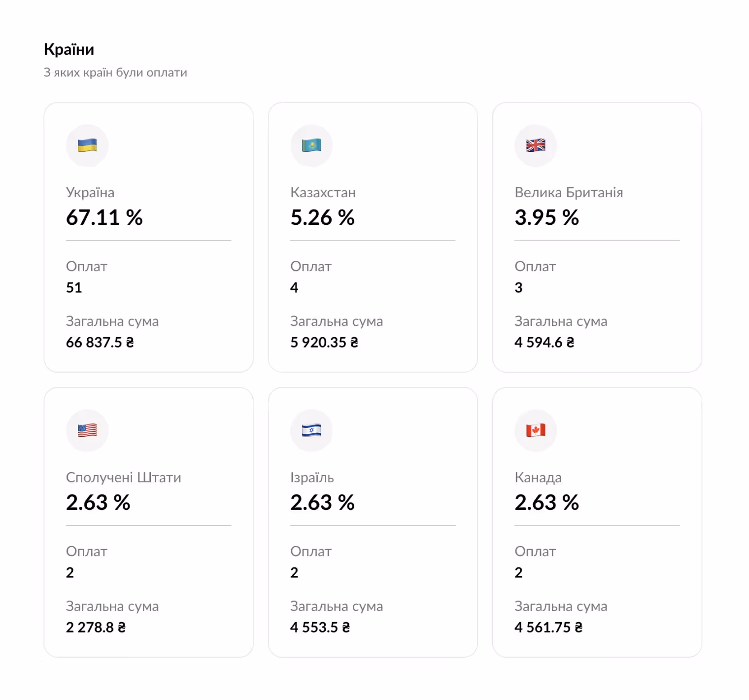Click the total 66 837.5 ₴ amount

(x=99, y=343)
